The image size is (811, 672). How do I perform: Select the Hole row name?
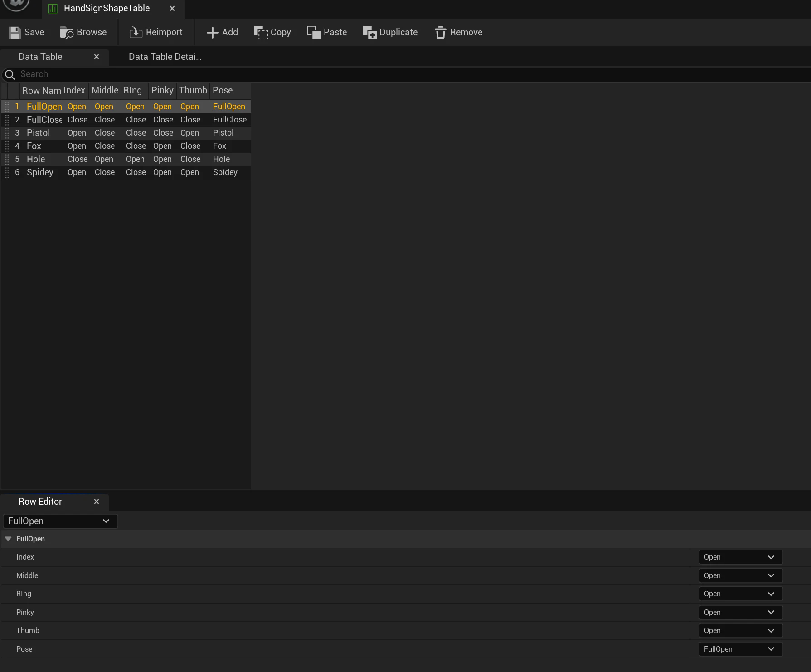[x=36, y=159]
